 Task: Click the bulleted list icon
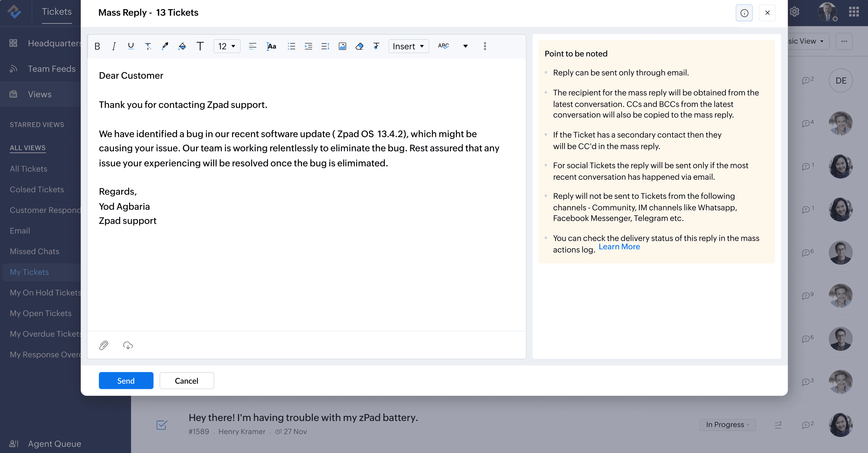[x=291, y=46]
